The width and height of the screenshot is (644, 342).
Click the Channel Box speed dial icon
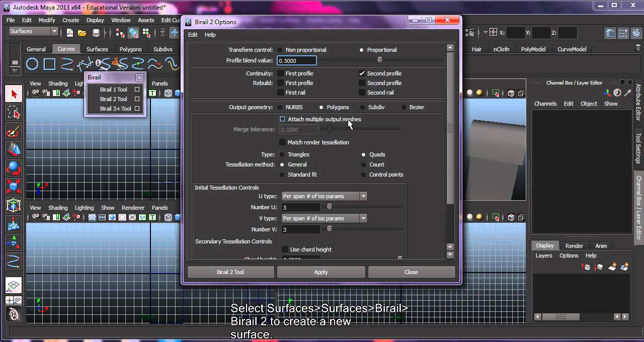pos(617,93)
